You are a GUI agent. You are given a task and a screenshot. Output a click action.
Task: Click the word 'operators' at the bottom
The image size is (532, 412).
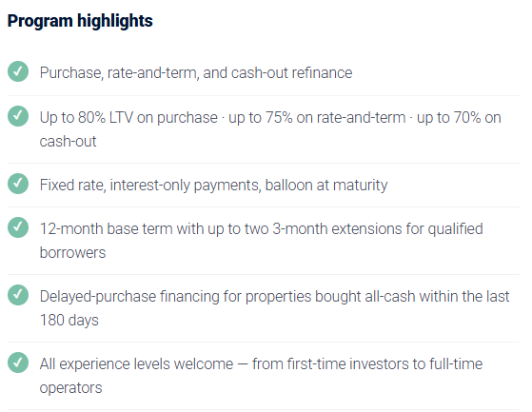coord(71,388)
